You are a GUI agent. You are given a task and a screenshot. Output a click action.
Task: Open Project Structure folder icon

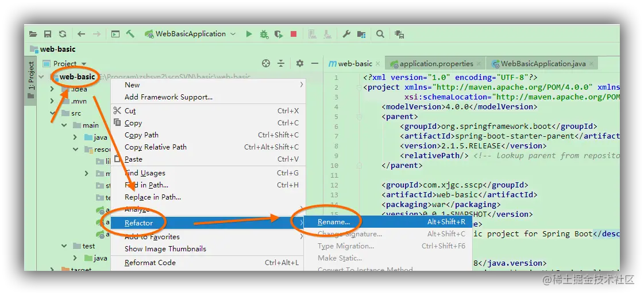(x=361, y=34)
